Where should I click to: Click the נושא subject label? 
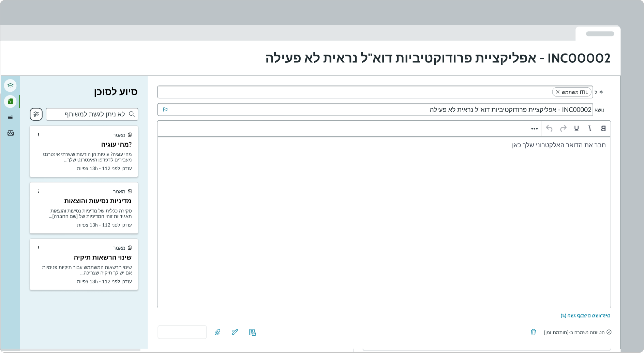click(600, 110)
